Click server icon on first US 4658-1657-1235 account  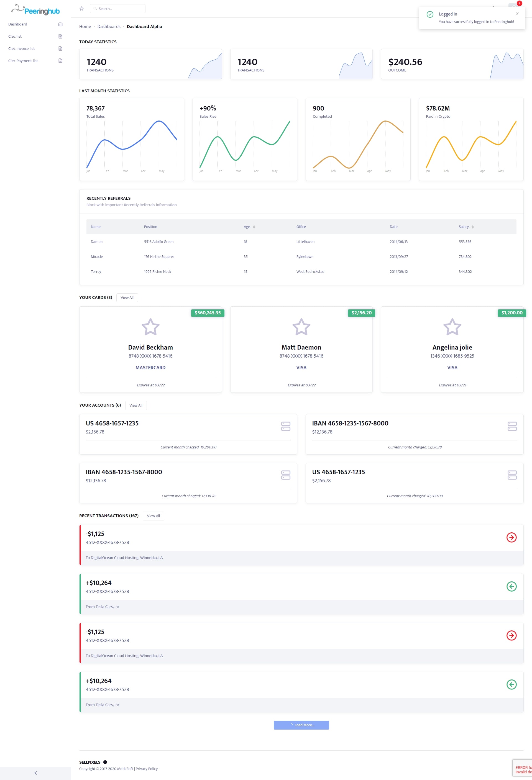(286, 426)
